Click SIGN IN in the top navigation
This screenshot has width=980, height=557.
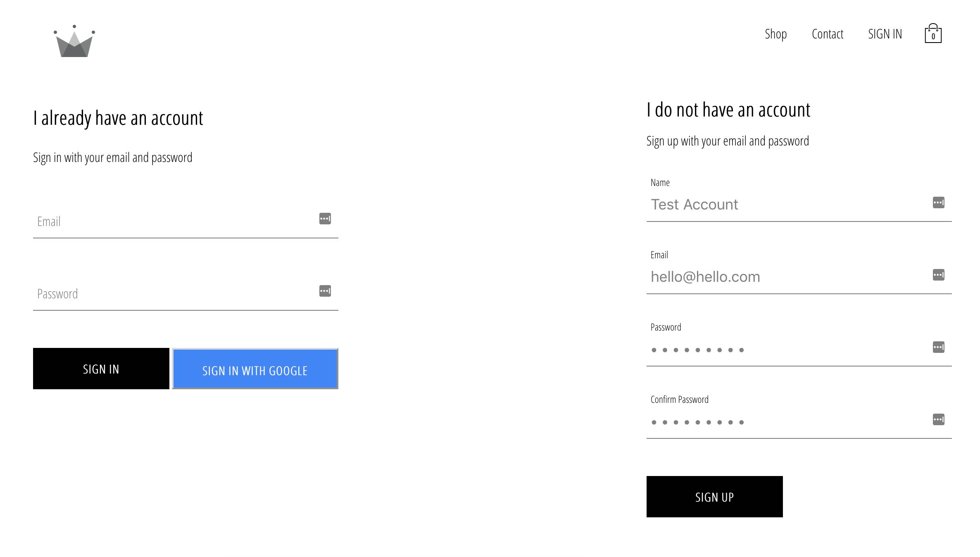coord(885,34)
